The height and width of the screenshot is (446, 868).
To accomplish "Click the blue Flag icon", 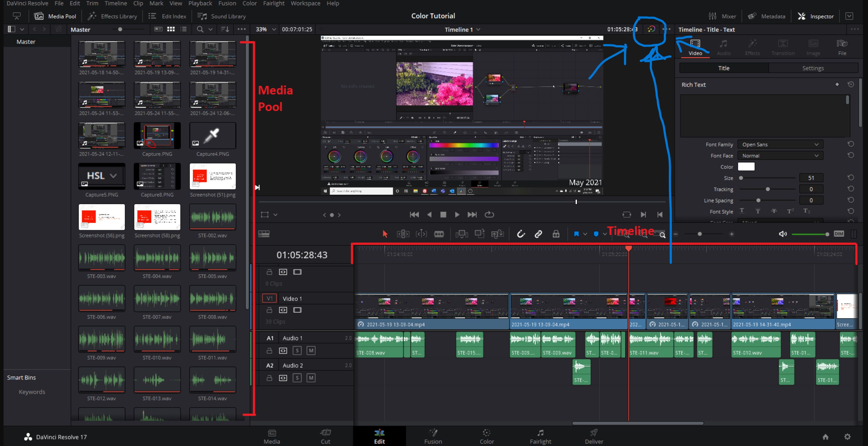I will [x=577, y=234].
